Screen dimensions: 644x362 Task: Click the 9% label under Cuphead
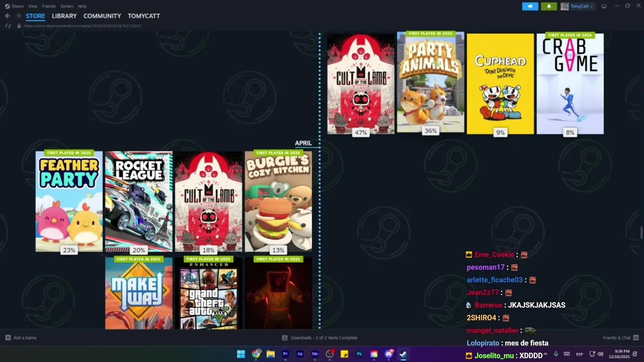[500, 133]
